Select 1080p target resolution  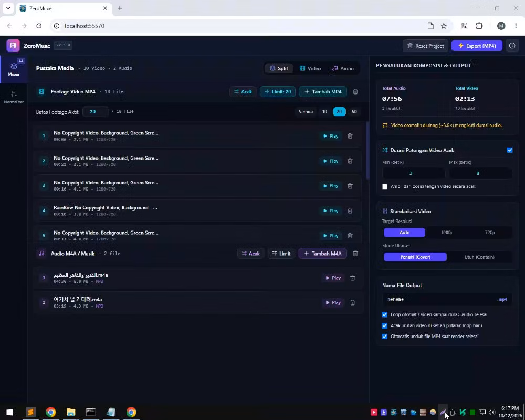coord(447,233)
